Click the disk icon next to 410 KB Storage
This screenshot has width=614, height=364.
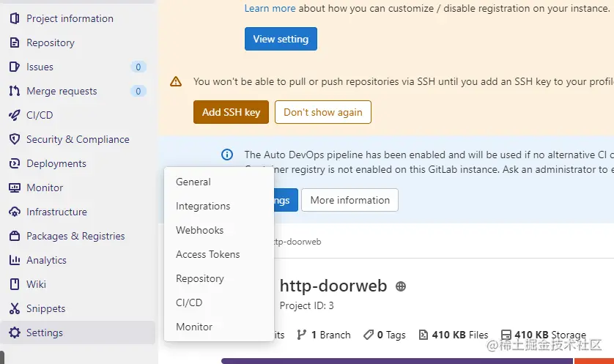click(x=506, y=335)
